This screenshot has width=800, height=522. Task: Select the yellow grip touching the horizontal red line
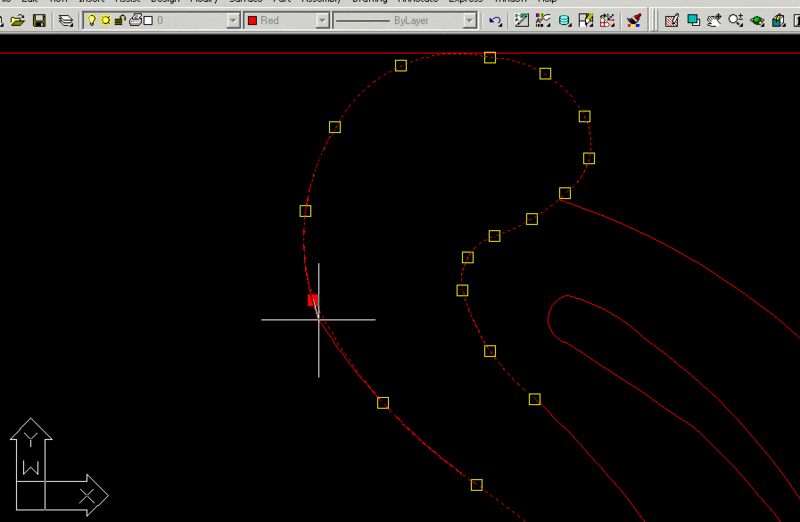pyautogui.click(x=490, y=57)
